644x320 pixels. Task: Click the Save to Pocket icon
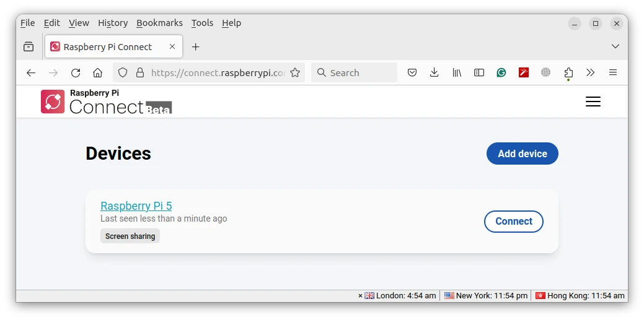(x=412, y=73)
